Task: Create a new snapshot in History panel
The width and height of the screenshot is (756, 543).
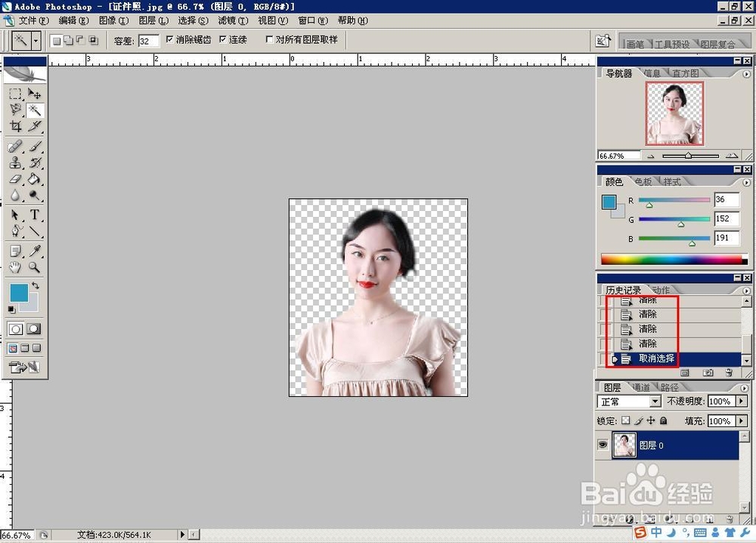Action: [708, 373]
